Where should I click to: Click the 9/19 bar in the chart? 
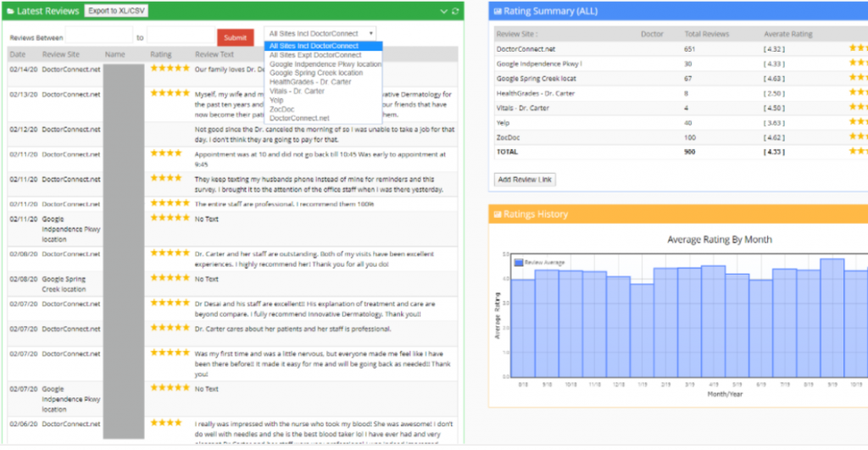(x=832, y=318)
